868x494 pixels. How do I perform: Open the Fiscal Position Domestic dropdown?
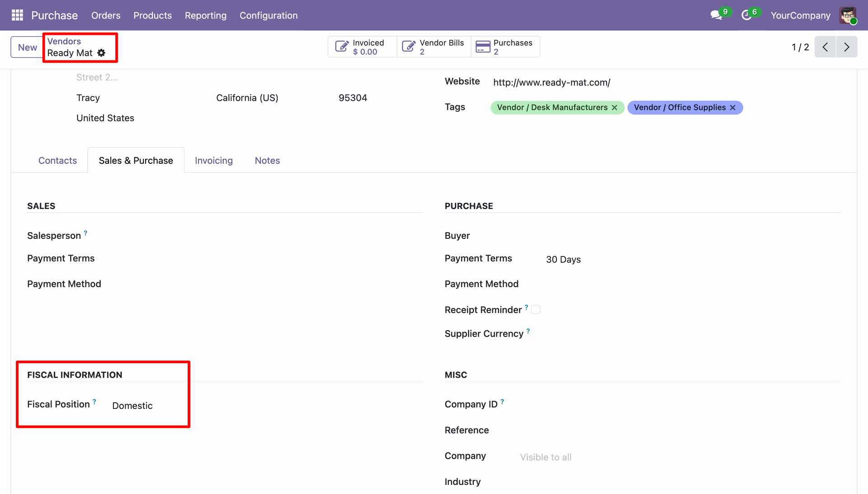132,406
